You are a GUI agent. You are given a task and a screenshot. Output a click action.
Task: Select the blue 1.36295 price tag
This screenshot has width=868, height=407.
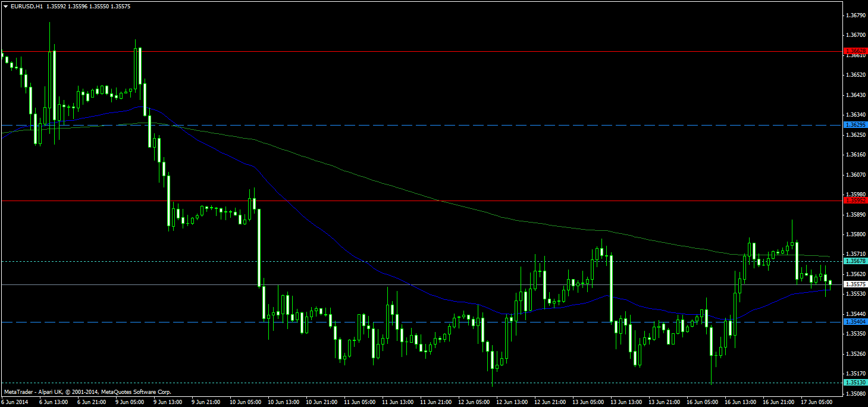(856, 125)
